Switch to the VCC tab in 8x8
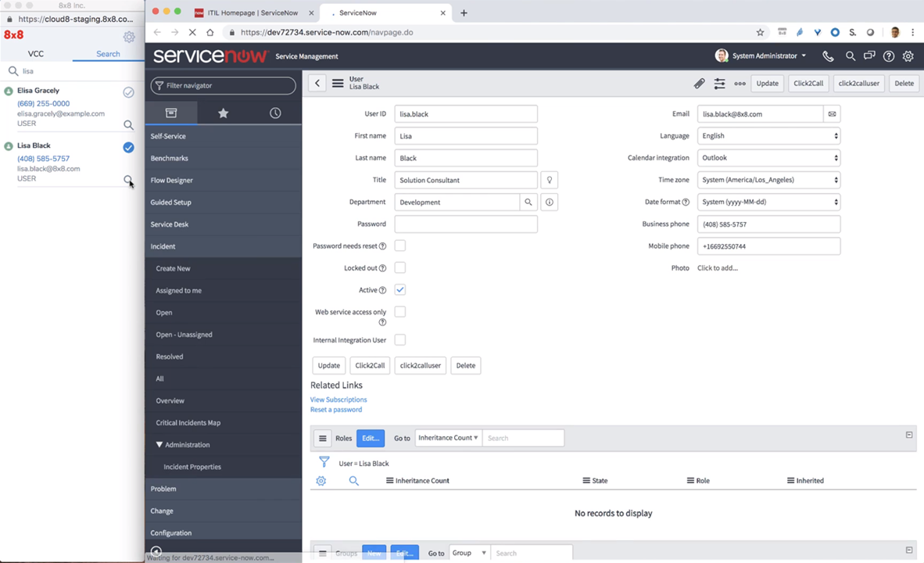 pos(36,54)
